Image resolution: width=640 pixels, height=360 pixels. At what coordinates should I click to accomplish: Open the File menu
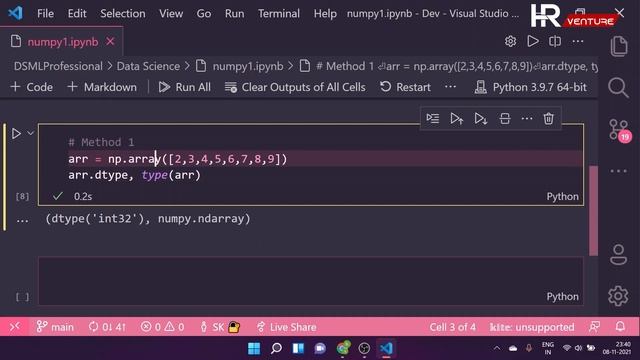tap(45, 13)
